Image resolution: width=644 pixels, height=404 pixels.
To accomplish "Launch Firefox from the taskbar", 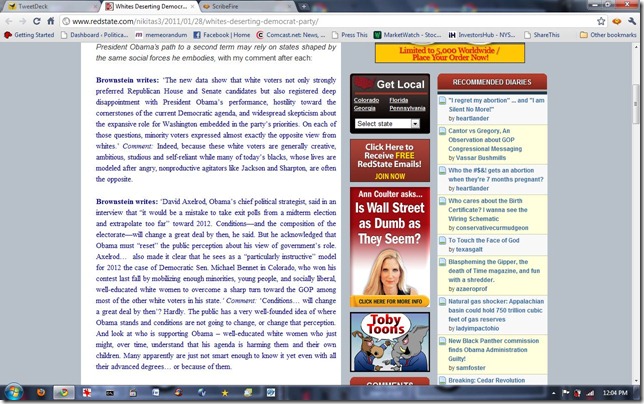I will (41, 393).
